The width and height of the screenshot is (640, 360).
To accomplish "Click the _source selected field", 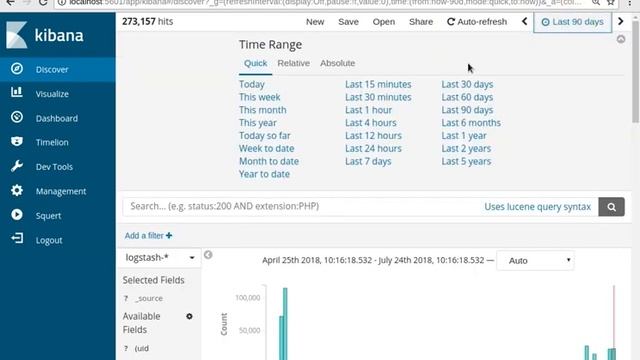I will (149, 298).
